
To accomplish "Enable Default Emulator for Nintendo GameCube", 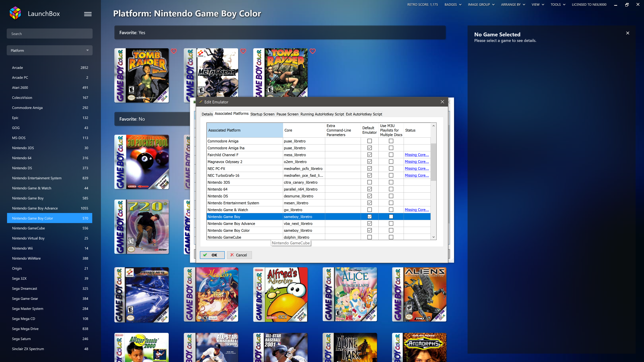I will (369, 237).
